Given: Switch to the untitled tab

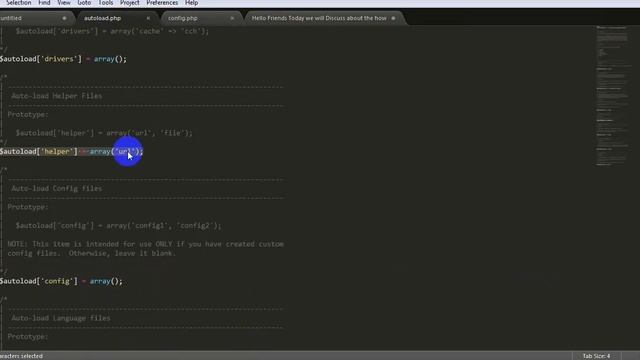Looking at the screenshot, I should [35, 18].
